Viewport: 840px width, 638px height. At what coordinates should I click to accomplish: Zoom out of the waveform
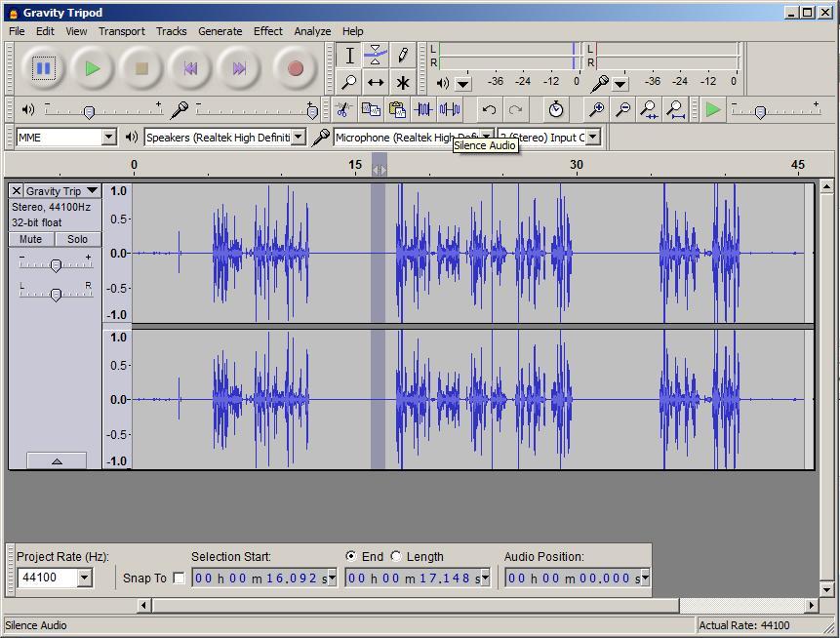(622, 110)
